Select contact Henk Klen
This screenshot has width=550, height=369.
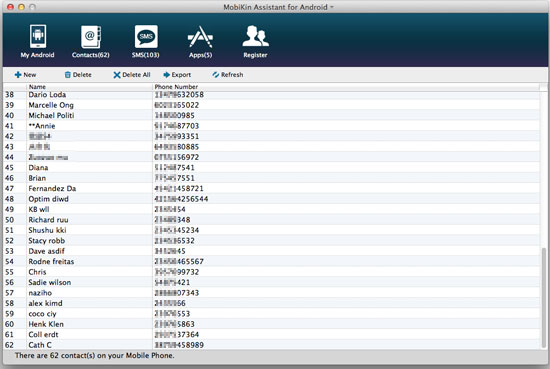tap(46, 324)
